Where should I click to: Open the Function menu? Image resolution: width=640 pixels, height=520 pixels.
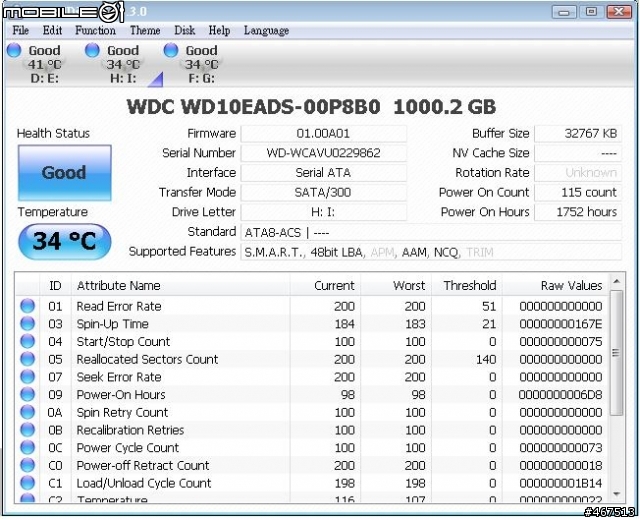coord(95,31)
